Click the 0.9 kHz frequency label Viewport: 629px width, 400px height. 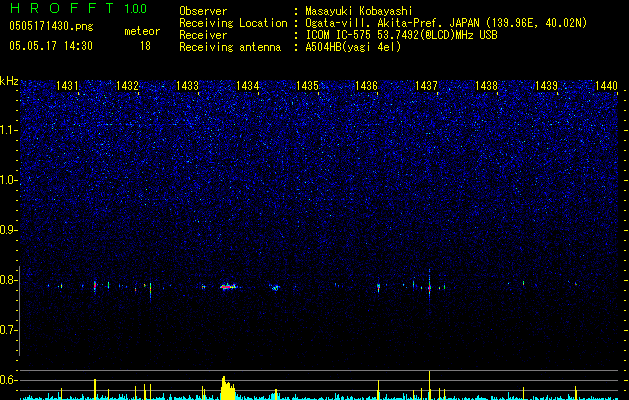point(8,230)
